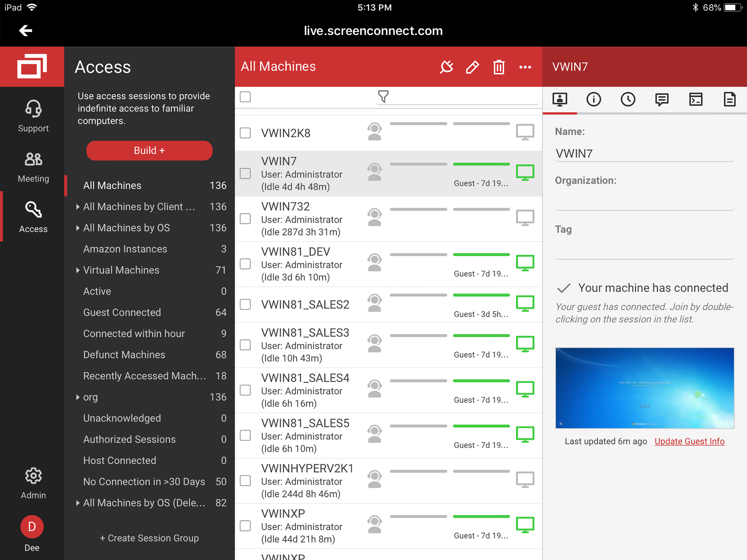Click the Build + button
The width and height of the screenshot is (747, 560).
149,150
